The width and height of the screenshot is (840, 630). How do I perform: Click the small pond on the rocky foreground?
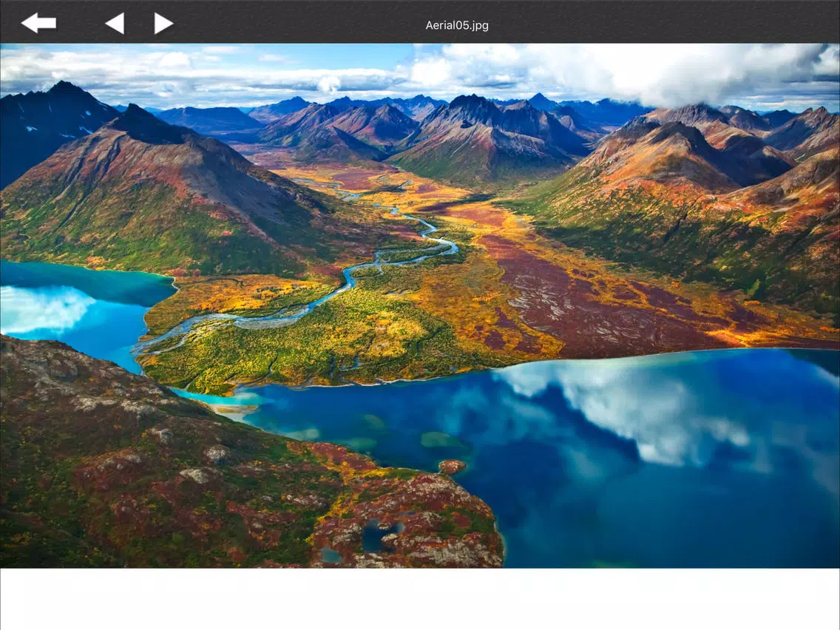(382, 535)
